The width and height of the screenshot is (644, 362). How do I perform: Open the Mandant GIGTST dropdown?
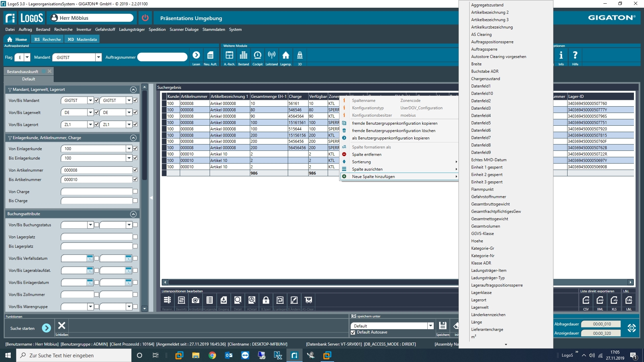[98, 57]
